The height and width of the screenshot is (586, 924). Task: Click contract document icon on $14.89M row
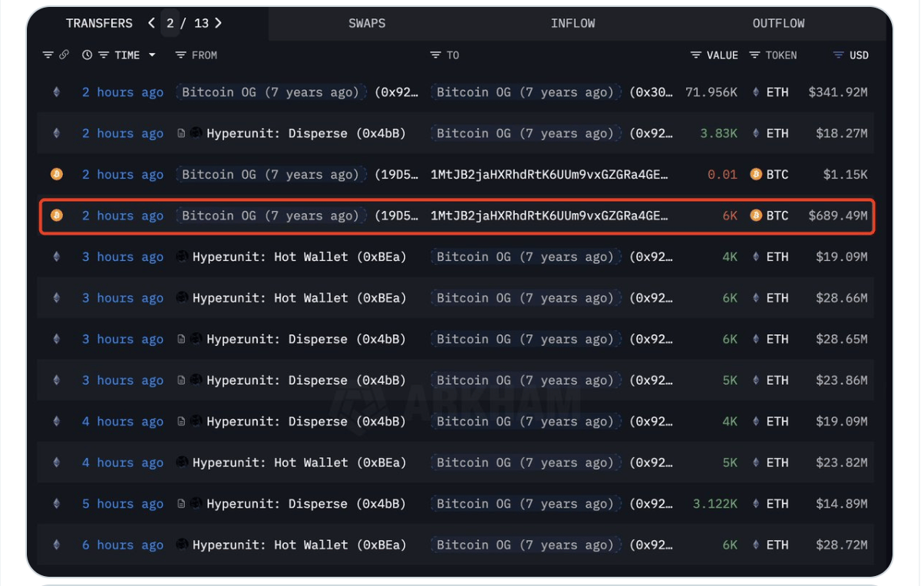click(181, 504)
